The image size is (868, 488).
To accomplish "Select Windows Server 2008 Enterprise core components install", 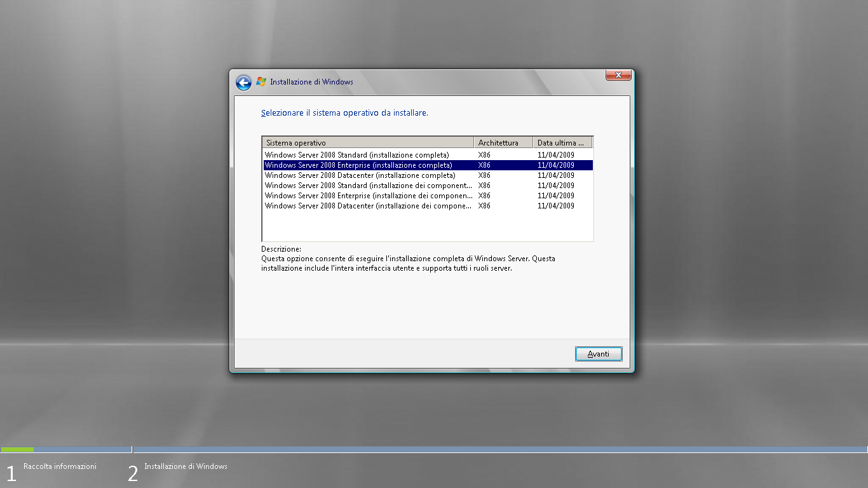I will point(428,196).
